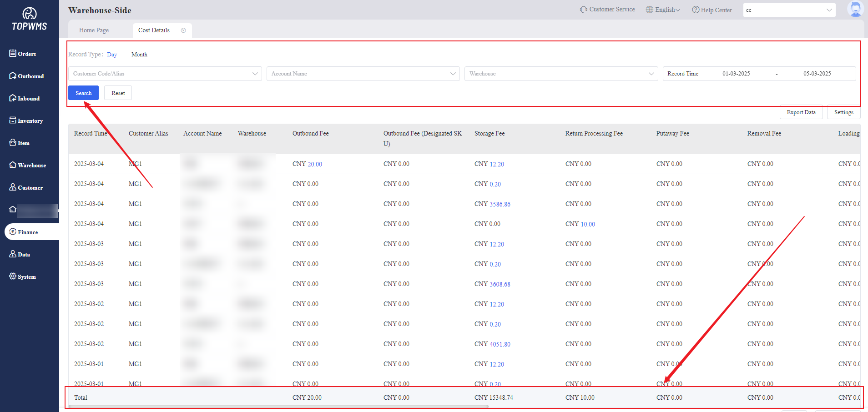Open the Outbound sidebar section
Image resolution: width=868 pixels, height=412 pixels.
tap(26, 76)
